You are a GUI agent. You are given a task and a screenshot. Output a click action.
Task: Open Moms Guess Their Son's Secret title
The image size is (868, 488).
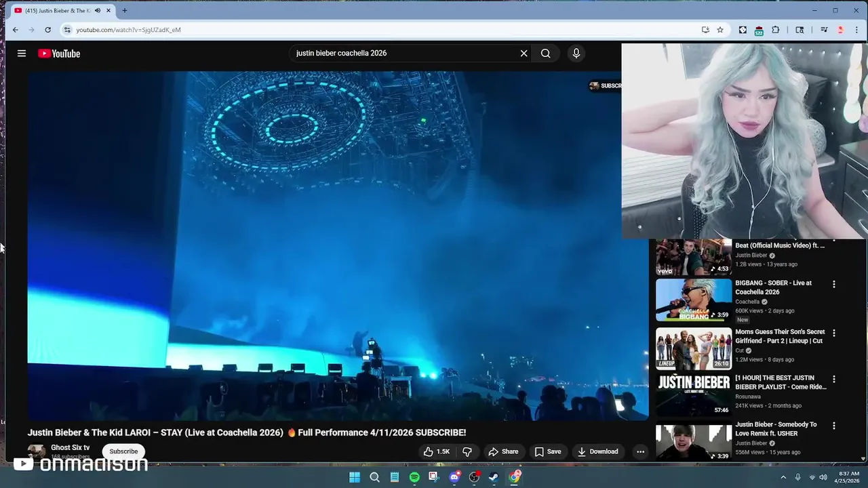pos(780,336)
